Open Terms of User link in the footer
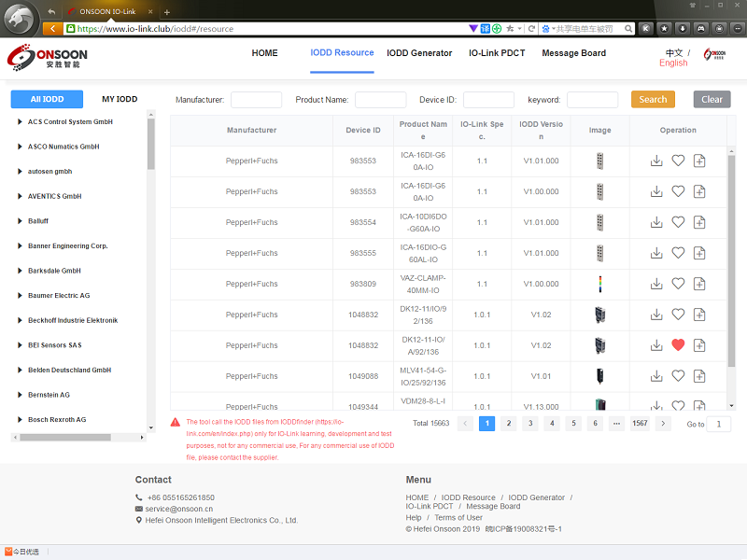 (458, 518)
